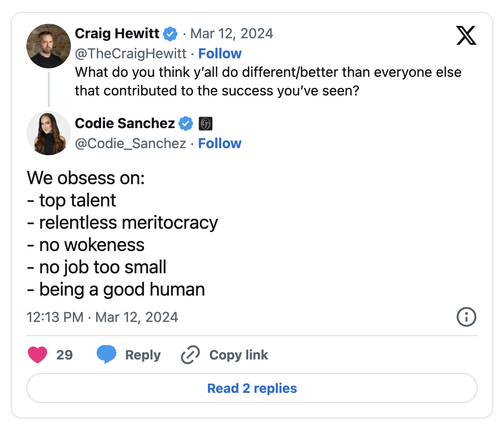Click the 29 likes count
Image resolution: width=504 pixels, height=430 pixels.
click(x=65, y=355)
